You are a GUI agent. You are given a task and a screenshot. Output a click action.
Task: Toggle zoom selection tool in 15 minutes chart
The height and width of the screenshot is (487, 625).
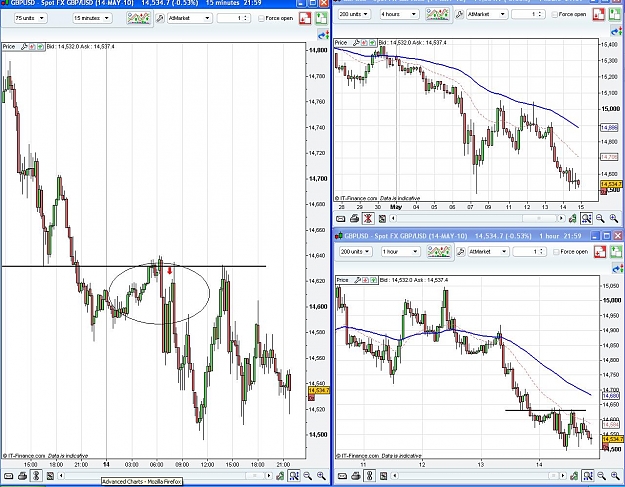[294, 475]
